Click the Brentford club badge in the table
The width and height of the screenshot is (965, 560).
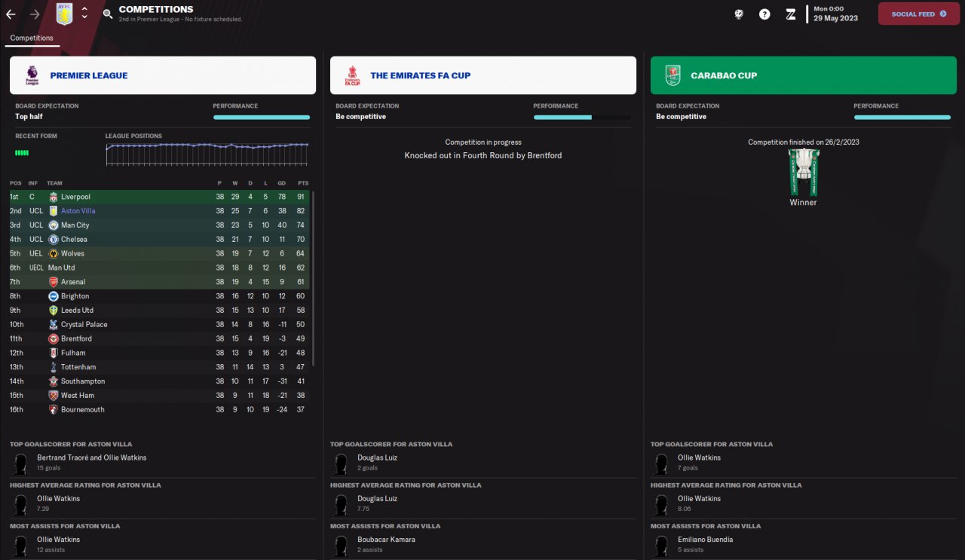54,339
